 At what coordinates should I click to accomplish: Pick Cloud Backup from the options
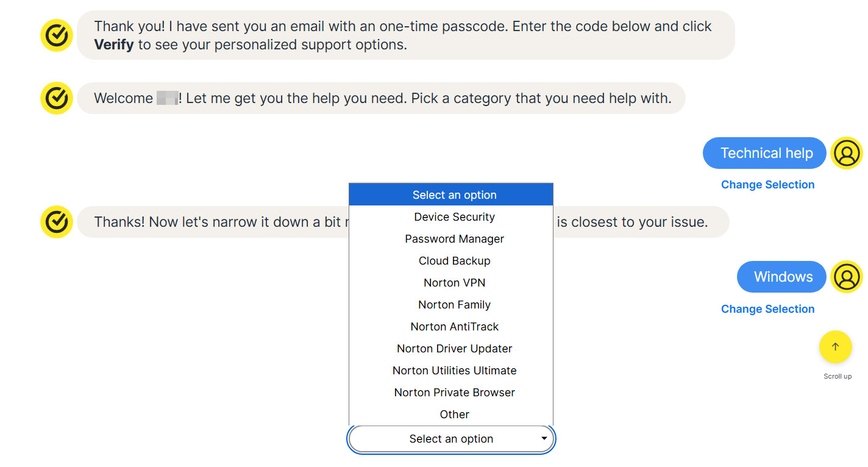[x=454, y=261]
